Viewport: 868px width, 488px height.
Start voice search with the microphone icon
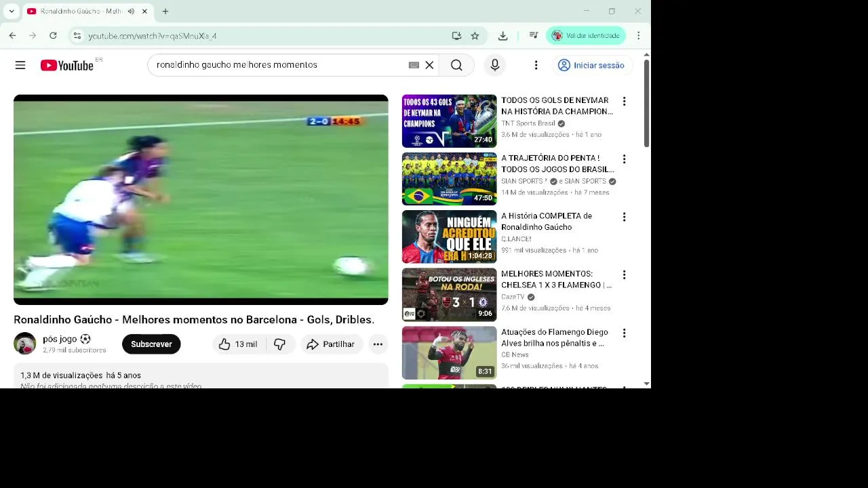coord(495,65)
